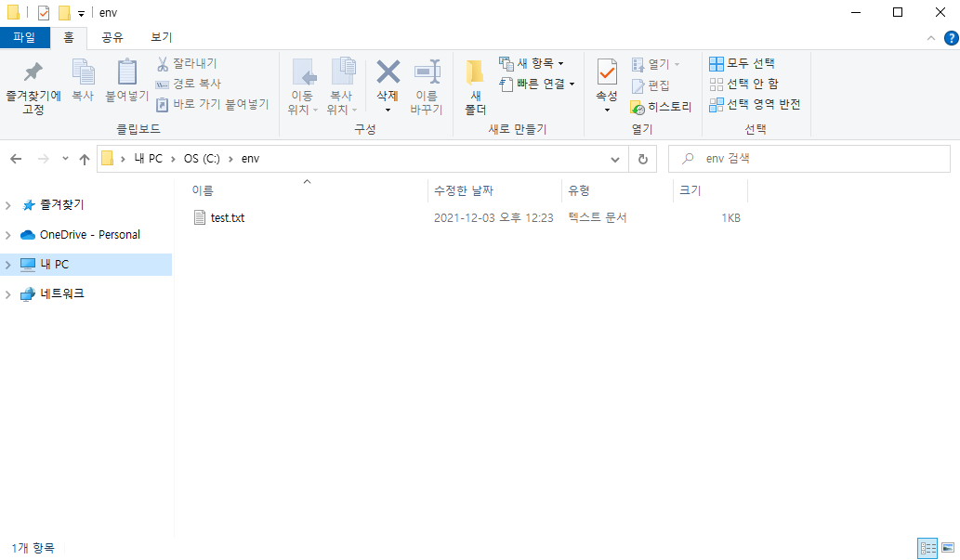Viewport: 960px width, 560px height.
Task: Switch to details view icon in status bar
Action: pos(927,548)
